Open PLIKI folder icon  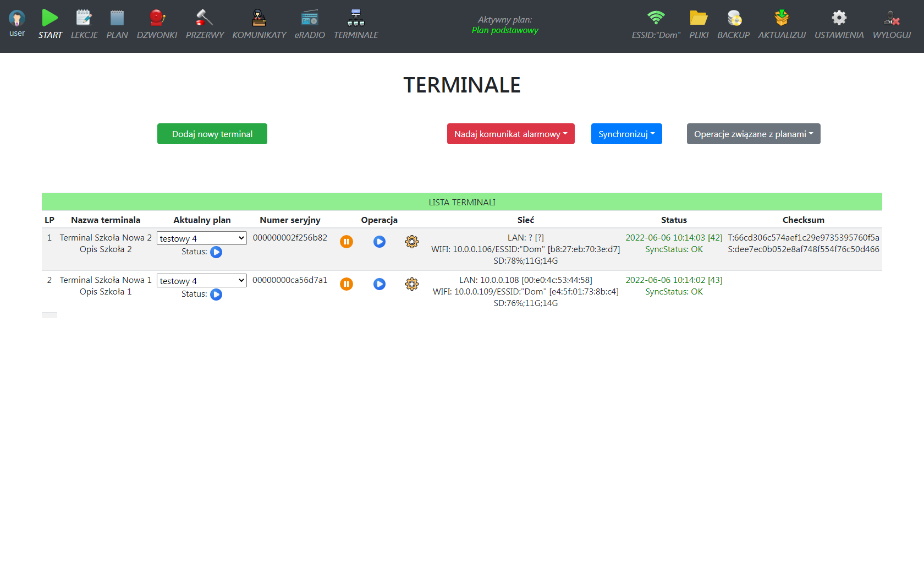point(699,18)
